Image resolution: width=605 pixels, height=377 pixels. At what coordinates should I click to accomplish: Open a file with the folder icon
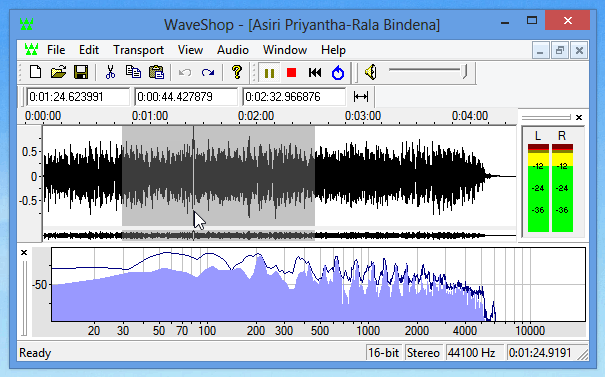pyautogui.click(x=58, y=72)
